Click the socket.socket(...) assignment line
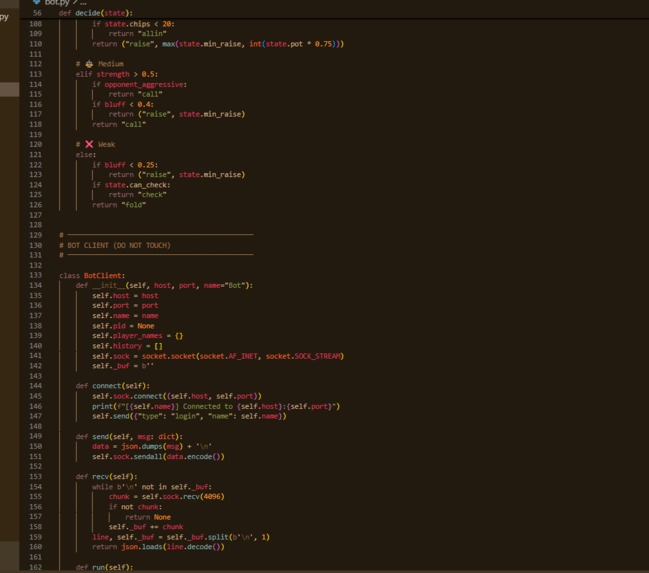The image size is (649, 573). coord(218,356)
